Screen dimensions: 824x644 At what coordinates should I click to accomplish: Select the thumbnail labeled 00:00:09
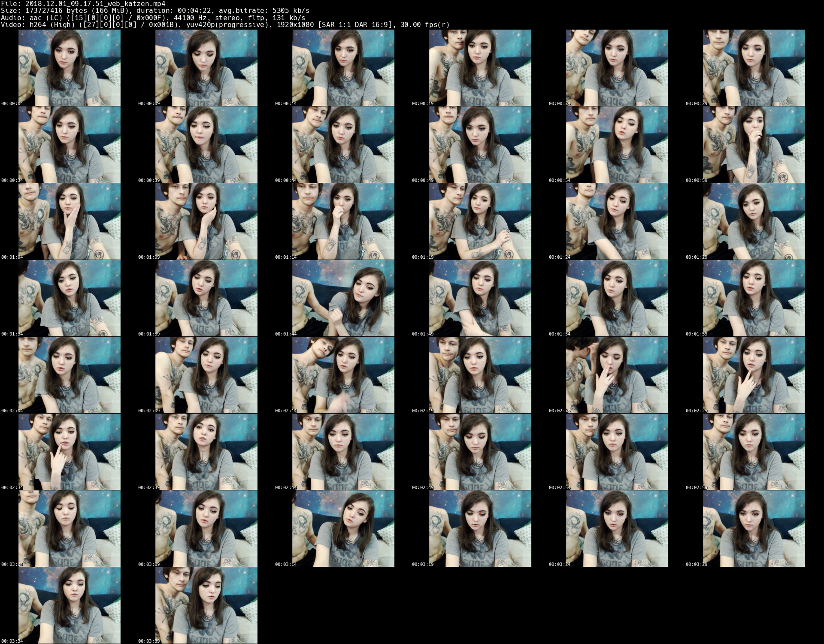coord(206,68)
